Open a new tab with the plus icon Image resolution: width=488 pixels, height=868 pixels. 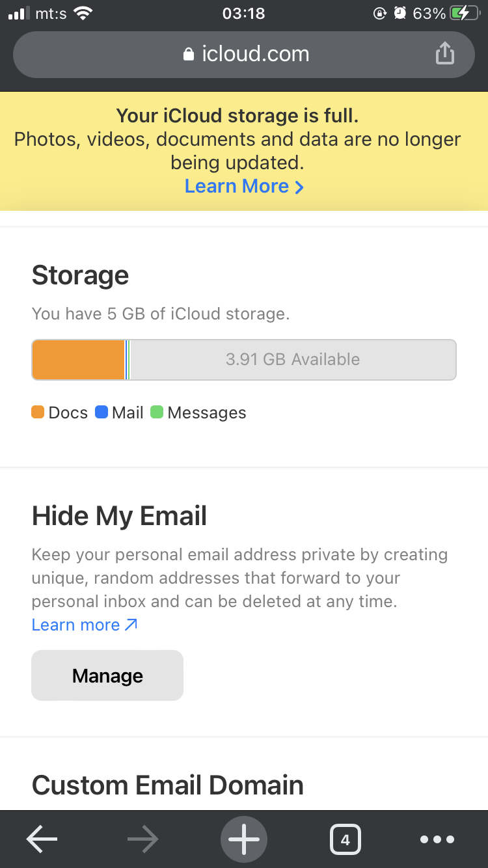pyautogui.click(x=243, y=839)
